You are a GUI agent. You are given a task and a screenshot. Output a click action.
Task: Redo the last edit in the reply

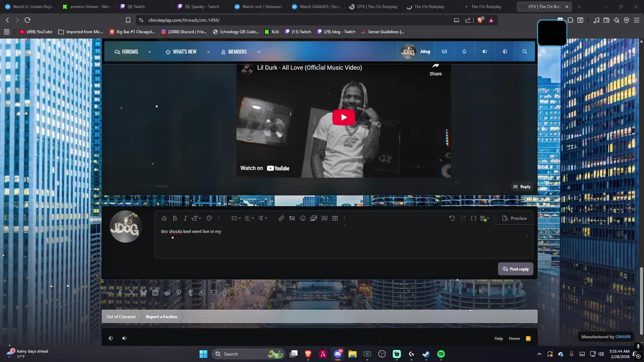(x=463, y=218)
